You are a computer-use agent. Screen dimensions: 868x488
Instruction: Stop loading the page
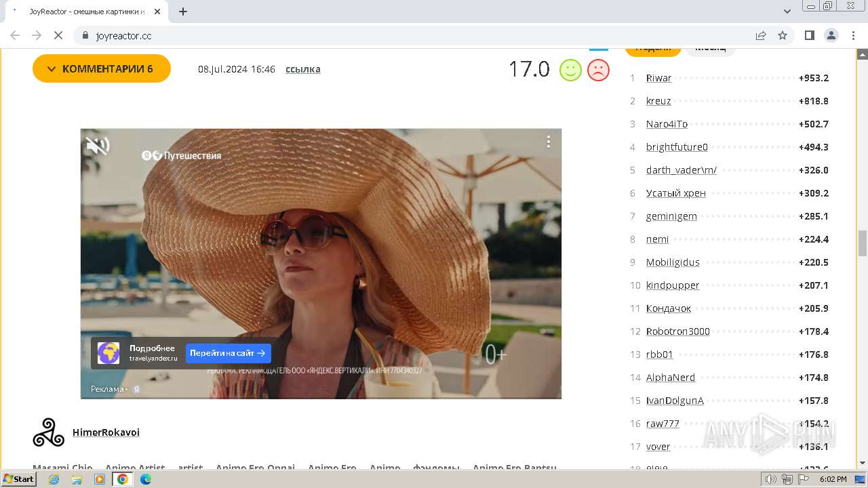coord(58,35)
